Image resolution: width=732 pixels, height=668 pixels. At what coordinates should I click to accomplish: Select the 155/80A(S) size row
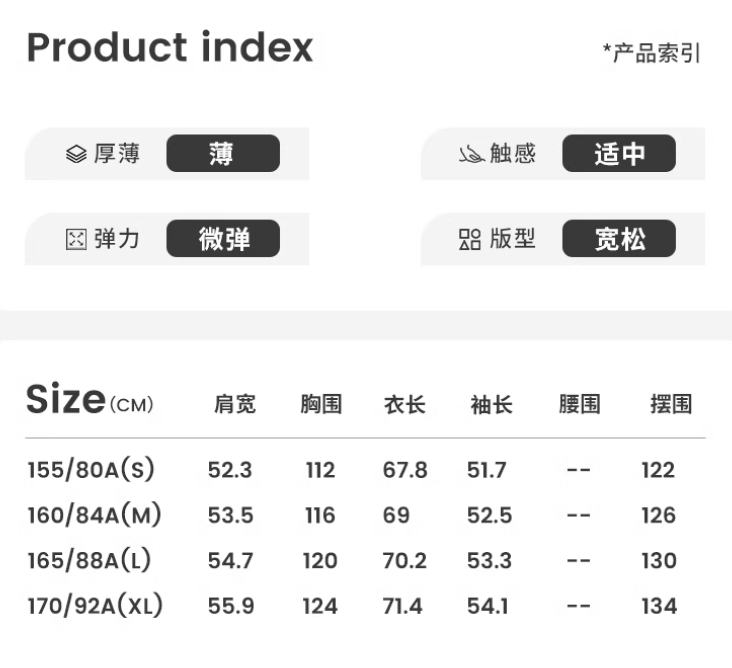point(91,469)
